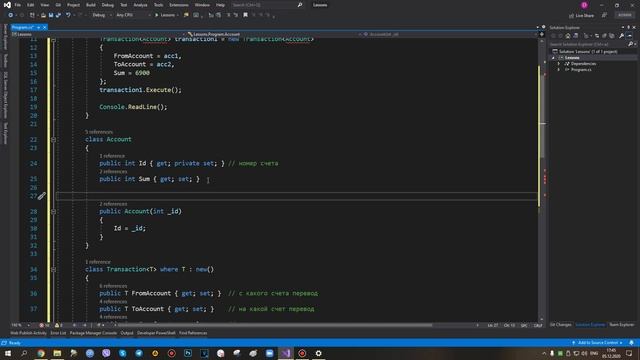Close the Solution Explorer panel
Viewport: 640px width, 360px height.
(x=634, y=27)
